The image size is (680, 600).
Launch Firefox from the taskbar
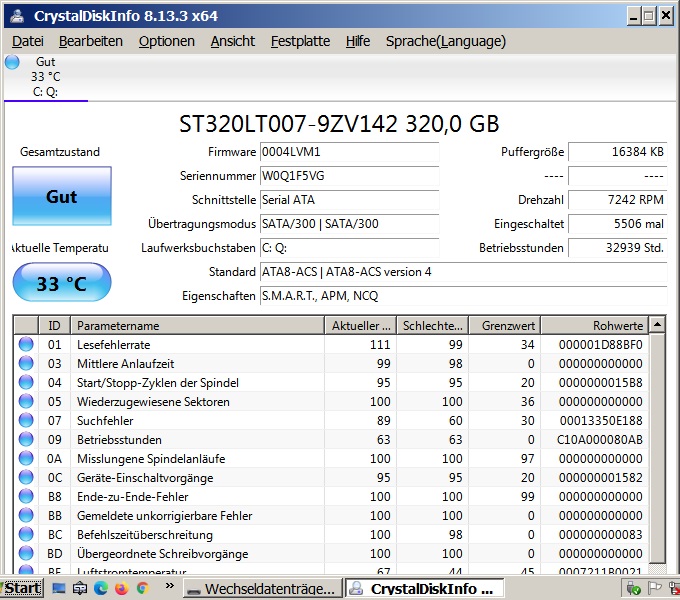[x=122, y=588]
